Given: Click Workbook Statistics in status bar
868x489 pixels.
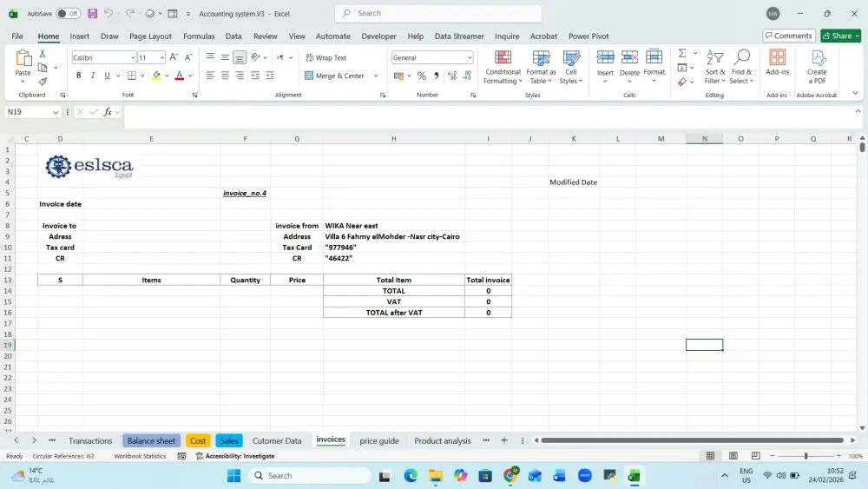Looking at the screenshot, I should point(140,456).
